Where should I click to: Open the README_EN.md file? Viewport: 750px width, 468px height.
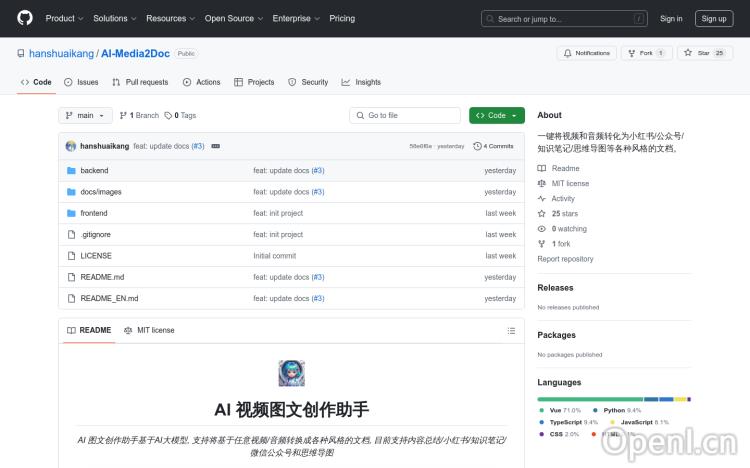tap(109, 298)
